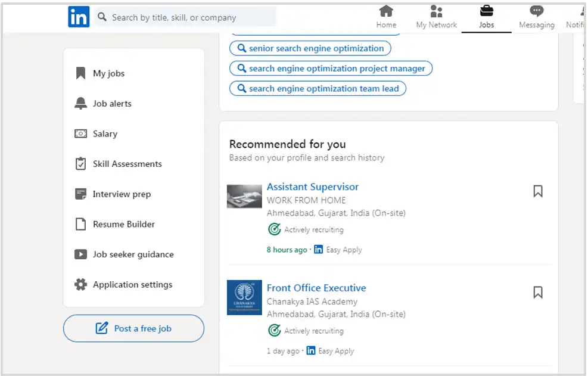Go to My Network tab
588x376 pixels.
click(436, 17)
